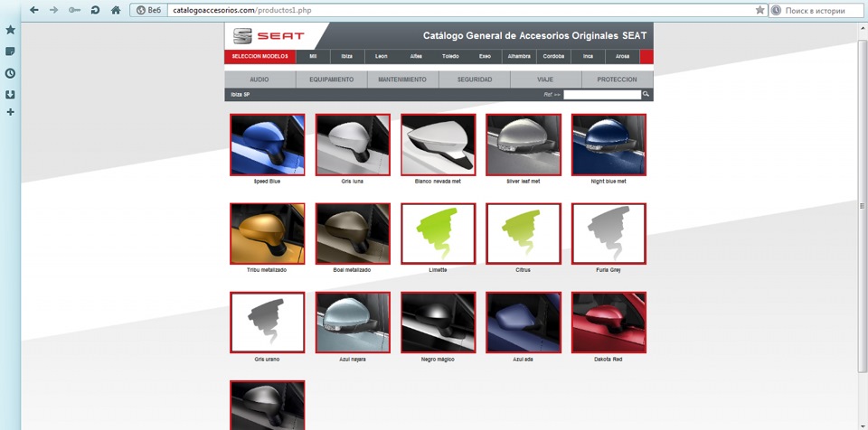
Task: Open the bookmarks star in sidebar
Action: pos(10,30)
